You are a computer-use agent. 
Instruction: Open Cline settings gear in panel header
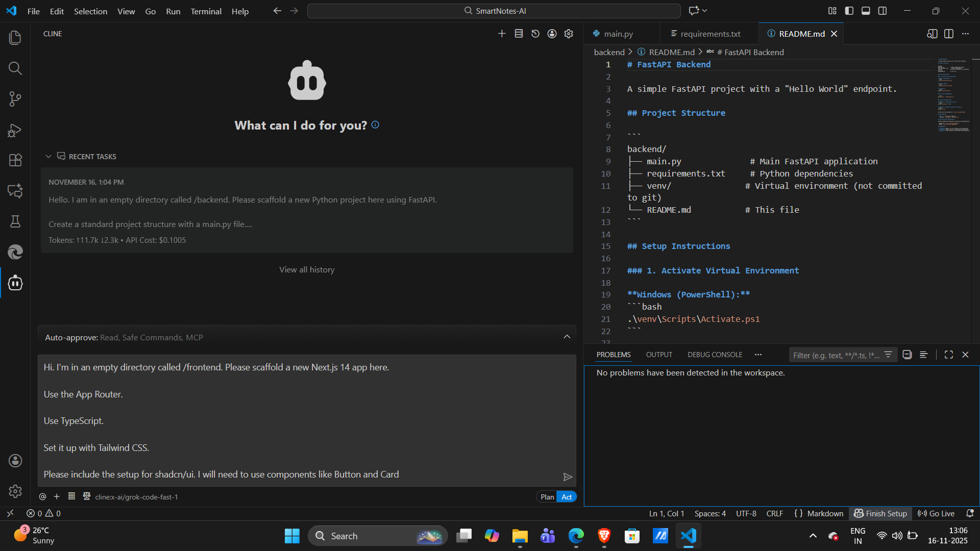tap(569, 34)
